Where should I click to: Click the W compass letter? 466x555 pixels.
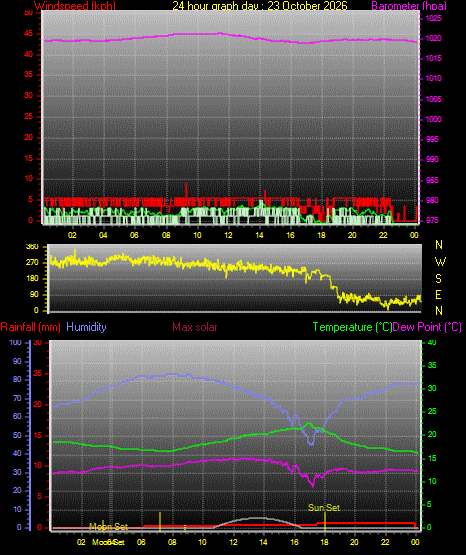(440, 262)
